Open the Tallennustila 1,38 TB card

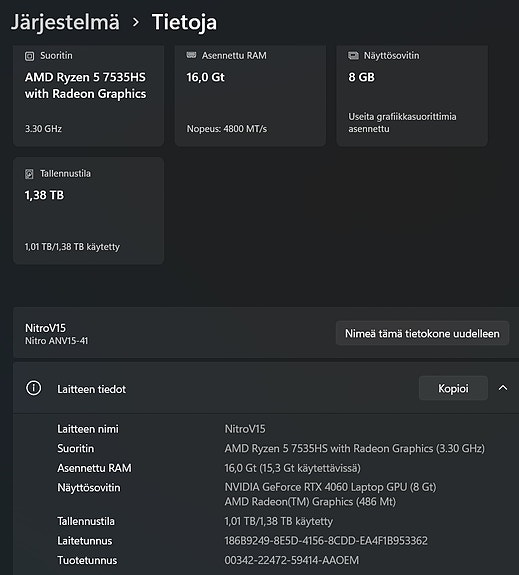click(88, 210)
